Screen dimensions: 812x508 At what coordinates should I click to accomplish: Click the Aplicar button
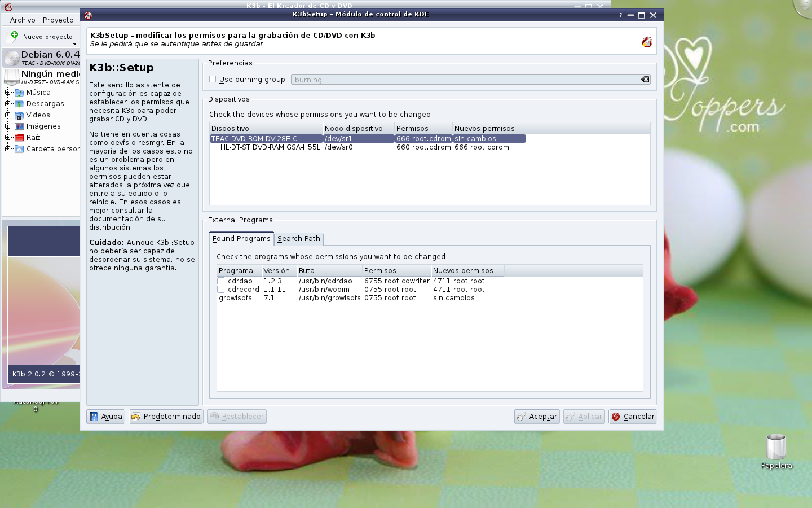584,417
